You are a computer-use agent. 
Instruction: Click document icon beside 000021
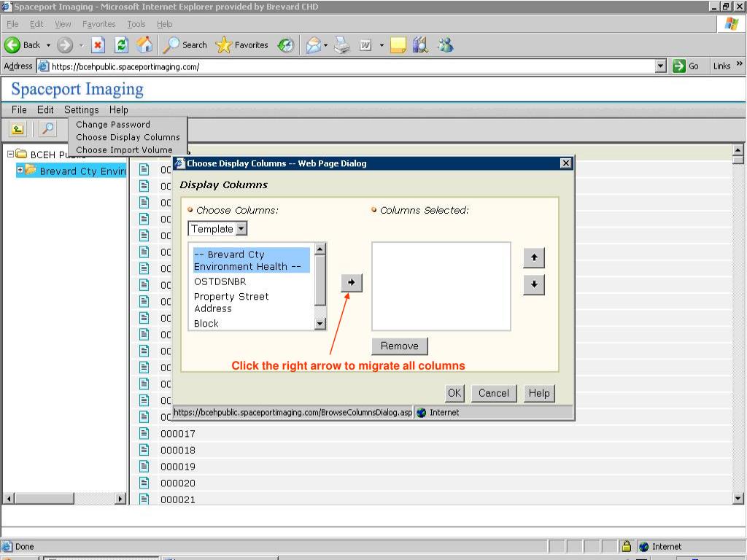(x=144, y=499)
